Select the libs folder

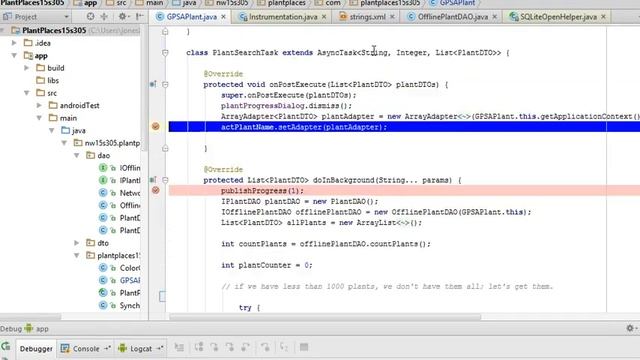pyautogui.click(x=47, y=80)
